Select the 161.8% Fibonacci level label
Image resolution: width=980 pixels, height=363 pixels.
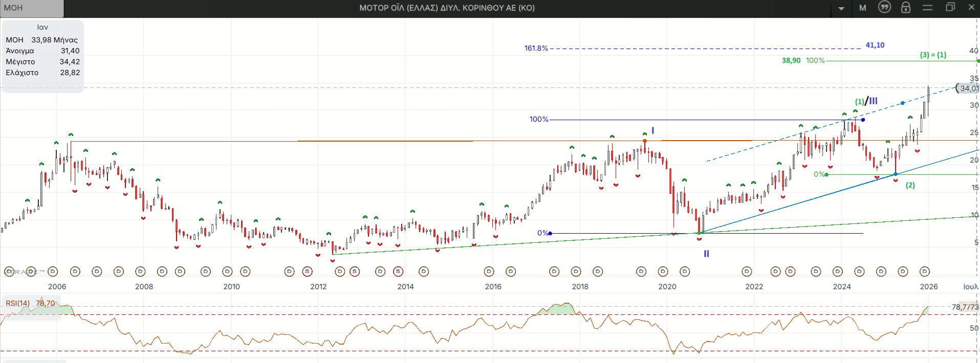click(536, 48)
